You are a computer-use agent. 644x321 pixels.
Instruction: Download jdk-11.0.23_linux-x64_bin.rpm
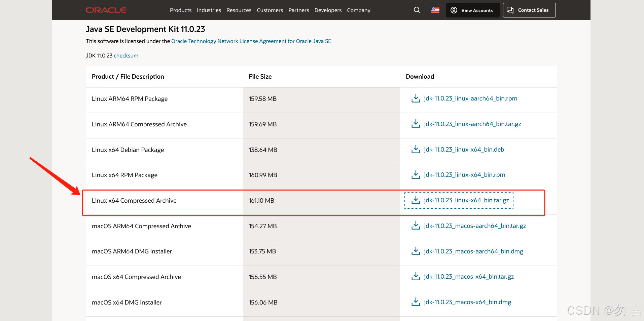[x=465, y=175]
